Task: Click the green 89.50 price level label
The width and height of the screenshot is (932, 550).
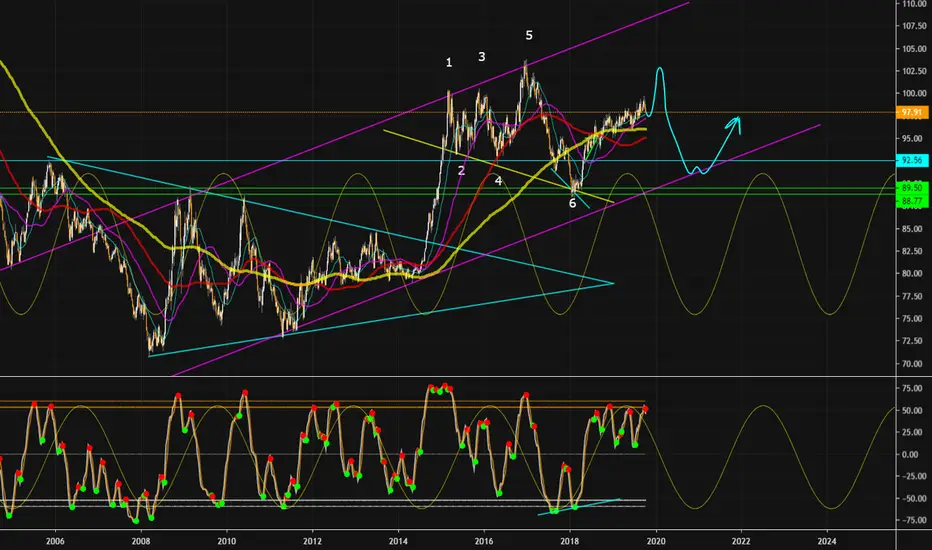Action: (x=911, y=188)
